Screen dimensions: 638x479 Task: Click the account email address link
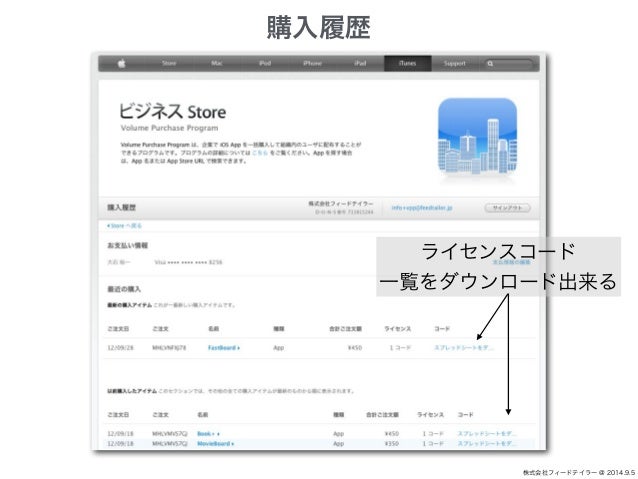[x=422, y=208]
